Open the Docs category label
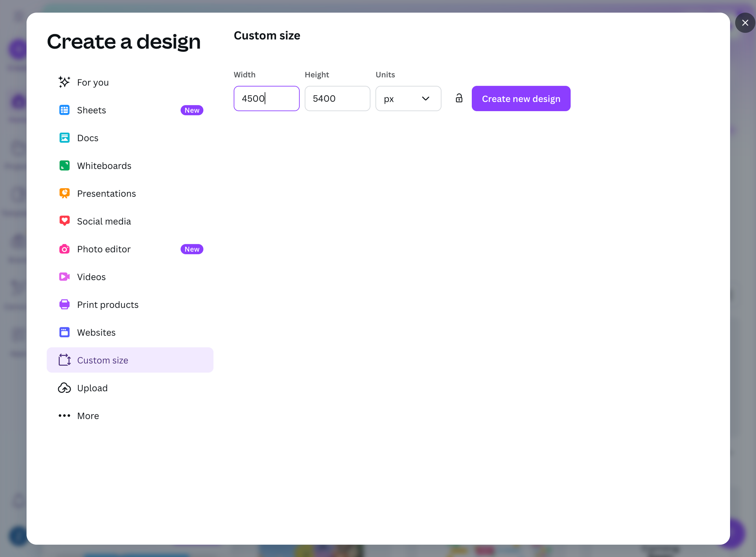Image resolution: width=756 pixels, height=557 pixels. click(x=88, y=138)
